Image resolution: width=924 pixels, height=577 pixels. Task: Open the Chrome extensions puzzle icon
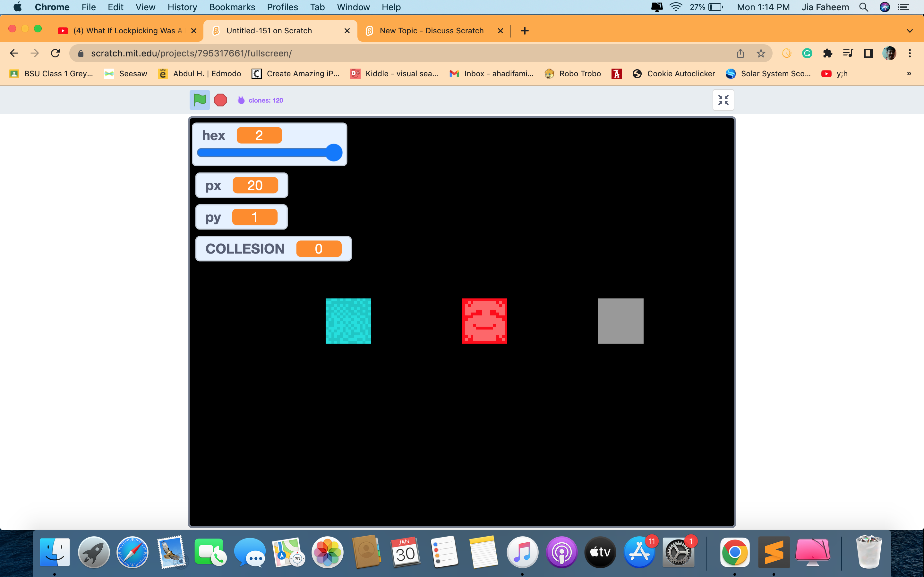tap(827, 53)
